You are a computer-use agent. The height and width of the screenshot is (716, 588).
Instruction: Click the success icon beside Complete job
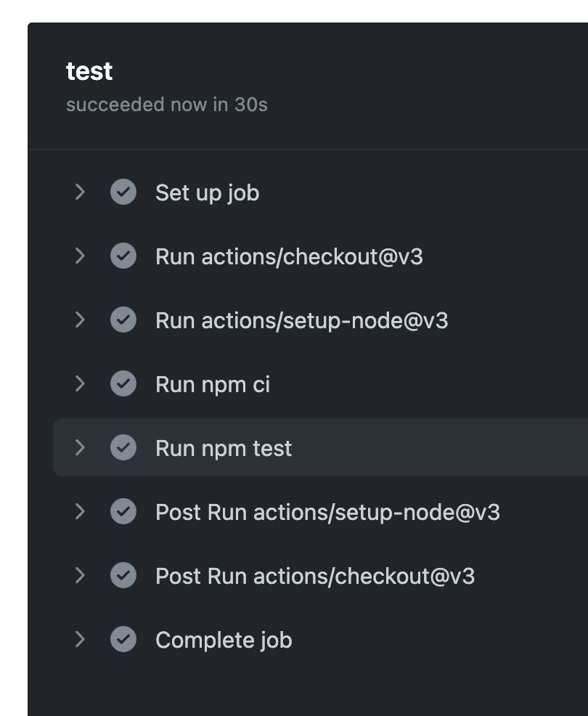tap(123, 640)
